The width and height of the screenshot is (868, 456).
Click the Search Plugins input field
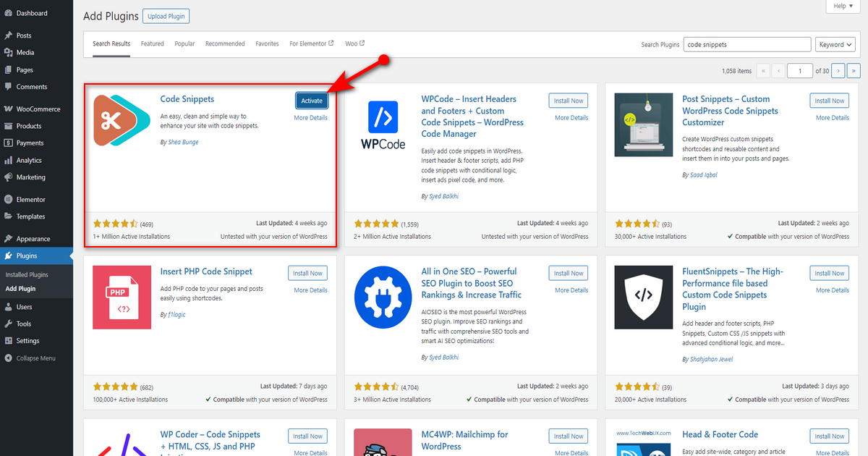tap(747, 44)
